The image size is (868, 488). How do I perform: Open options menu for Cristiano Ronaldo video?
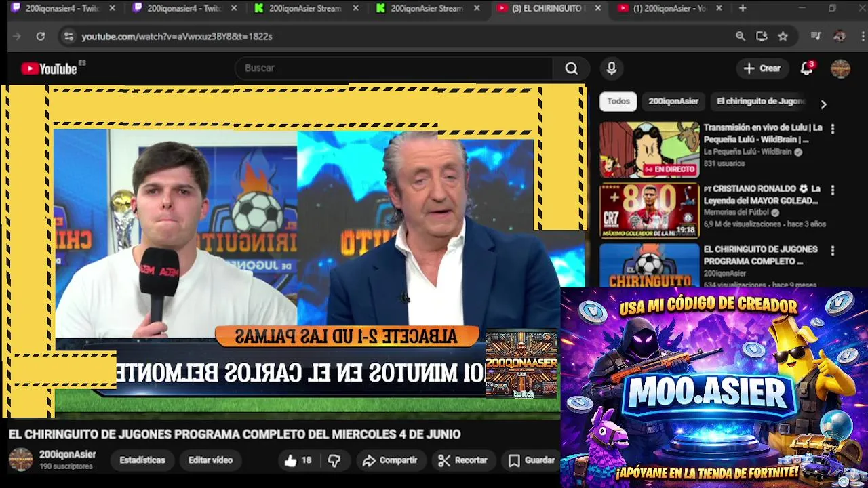point(833,190)
